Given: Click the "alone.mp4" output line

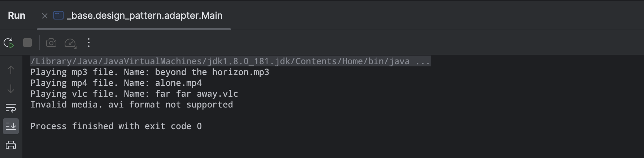Looking at the screenshot, I should coord(116,83).
